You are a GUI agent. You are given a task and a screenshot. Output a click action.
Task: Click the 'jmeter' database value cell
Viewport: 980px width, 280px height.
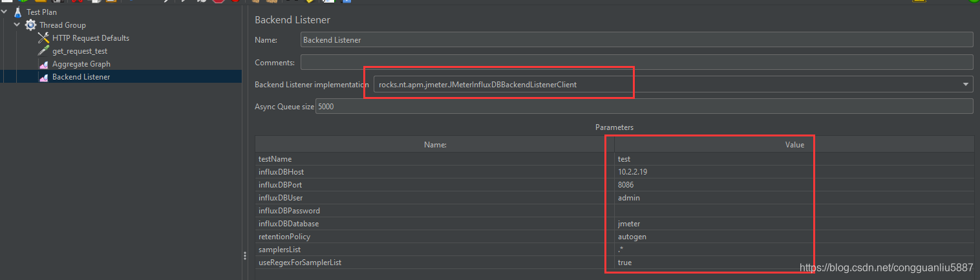pos(794,224)
